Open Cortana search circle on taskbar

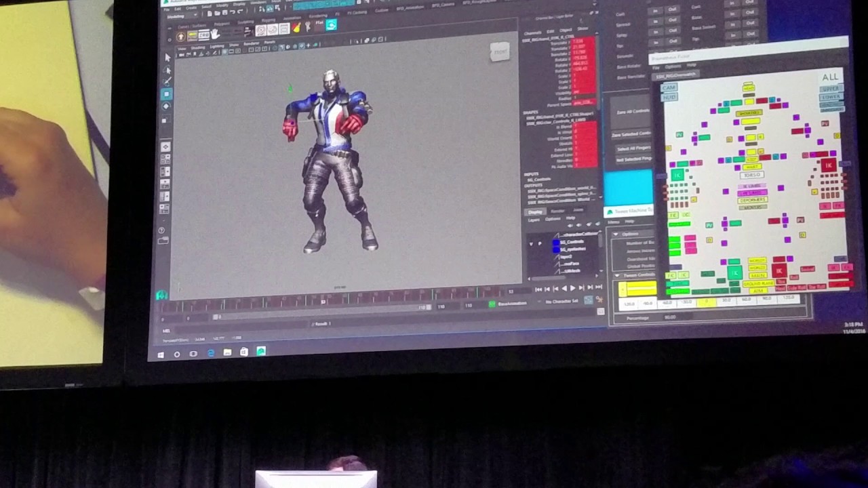pos(177,354)
